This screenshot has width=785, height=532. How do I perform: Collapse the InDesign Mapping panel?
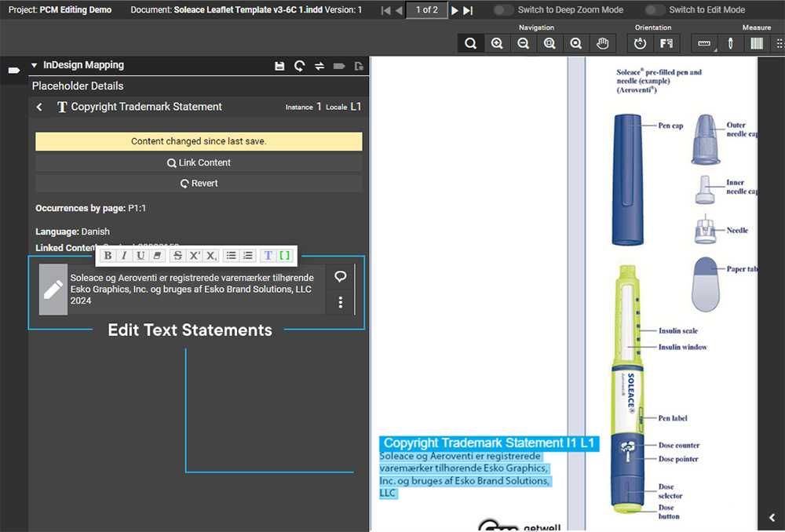click(x=35, y=66)
